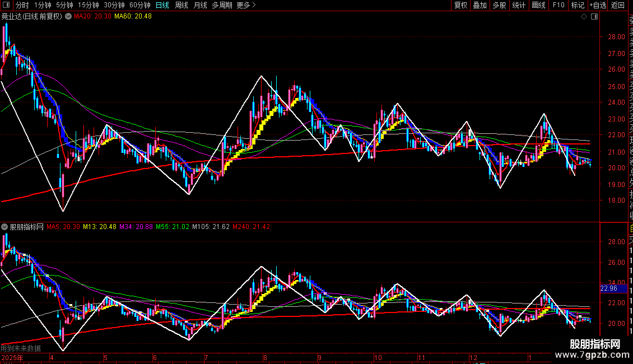This screenshot has width=633, height=364.
Task: Open the 多周期 multi-period view
Action: click(x=222, y=5)
